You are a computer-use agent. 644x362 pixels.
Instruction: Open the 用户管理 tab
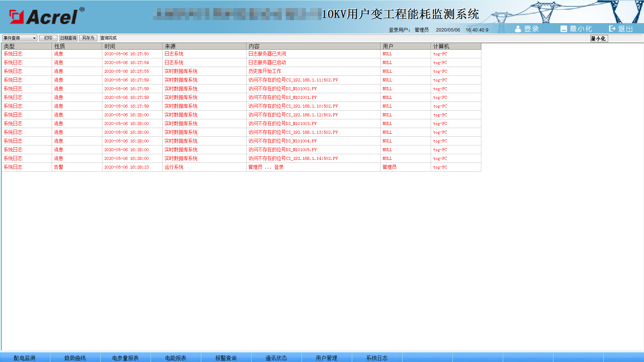click(x=326, y=358)
